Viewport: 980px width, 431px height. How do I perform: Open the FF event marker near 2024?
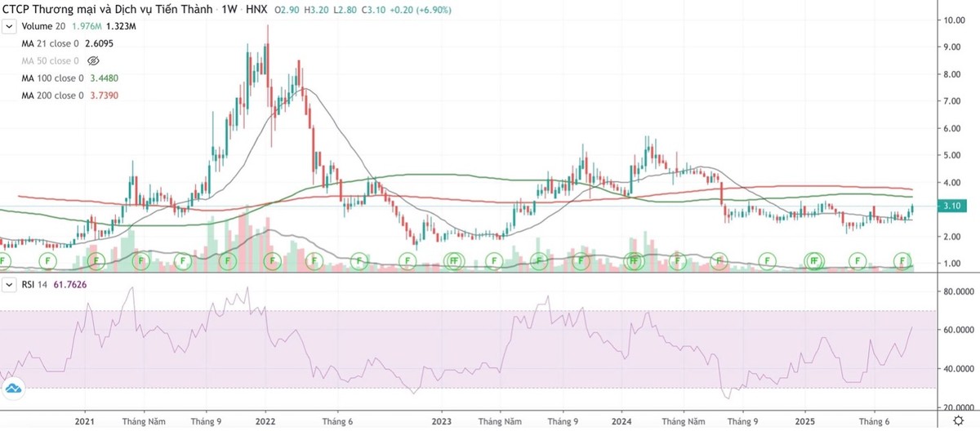click(x=633, y=261)
